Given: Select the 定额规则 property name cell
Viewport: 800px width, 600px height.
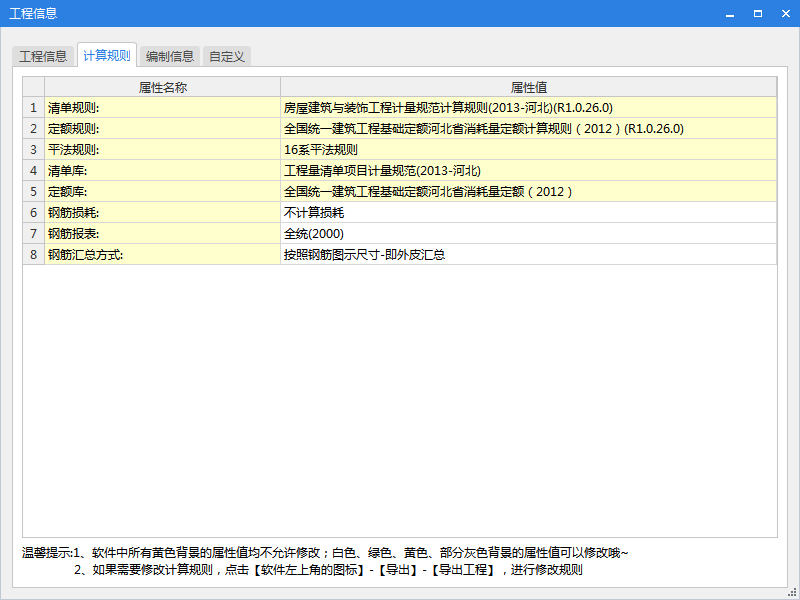Looking at the screenshot, I should coord(162,129).
